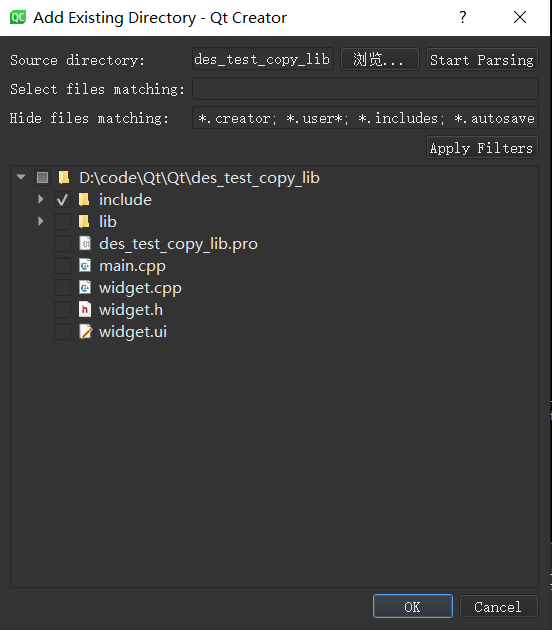552x630 pixels.
Task: Tick the main.cpp checkbox
Action: (x=62, y=266)
